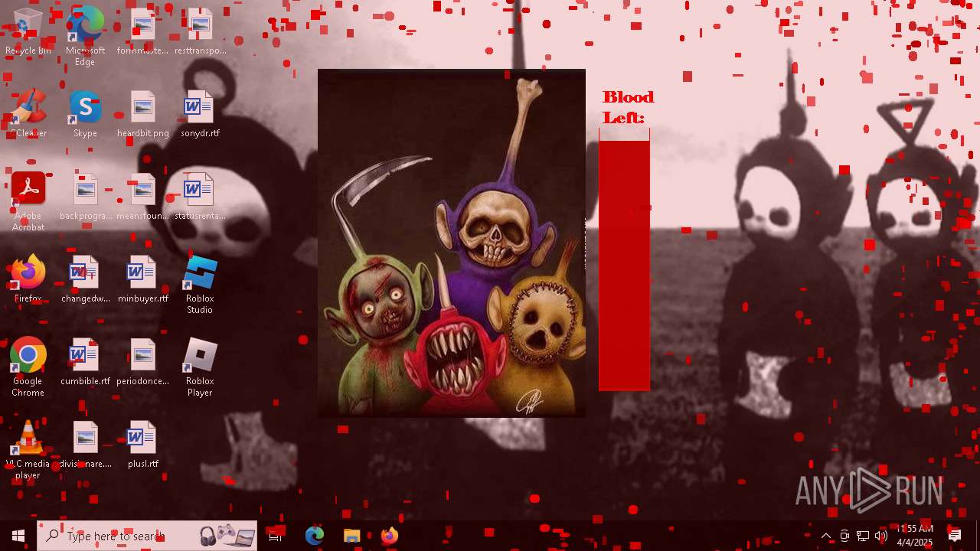The height and width of the screenshot is (551, 980).
Task: Select the meansfoun... image file icon
Action: pos(142,197)
